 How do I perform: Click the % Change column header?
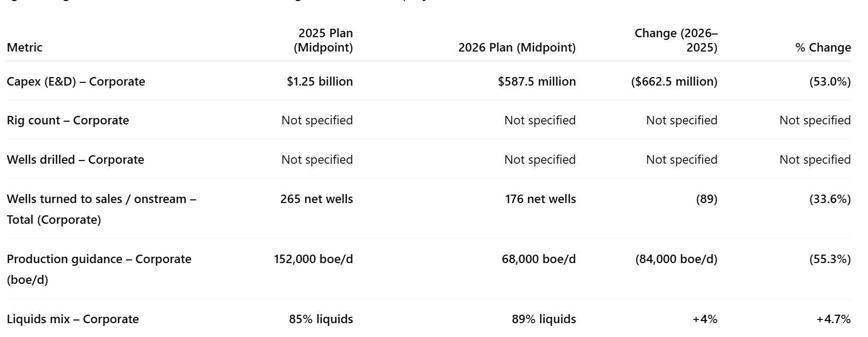(x=823, y=47)
